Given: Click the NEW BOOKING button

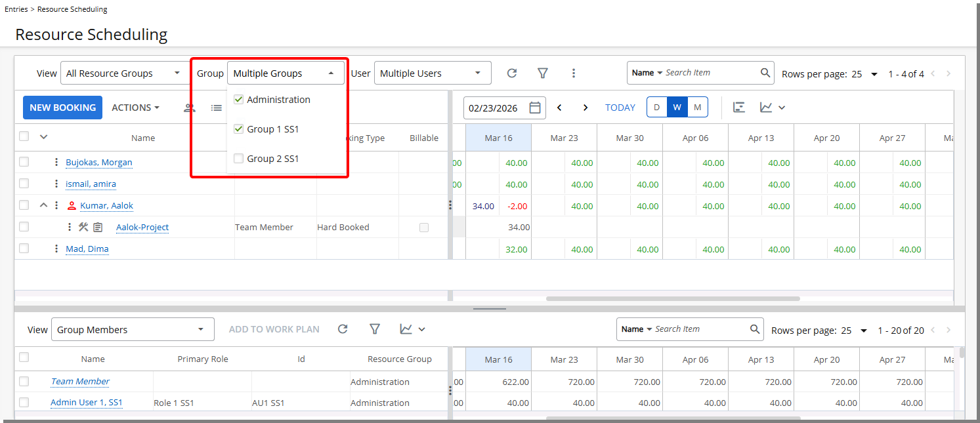Looking at the screenshot, I should tap(62, 107).
